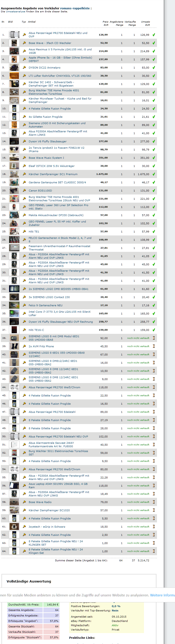
Task: Click thumbnail of Apple iPhone 5s
Action: [14, 59]
